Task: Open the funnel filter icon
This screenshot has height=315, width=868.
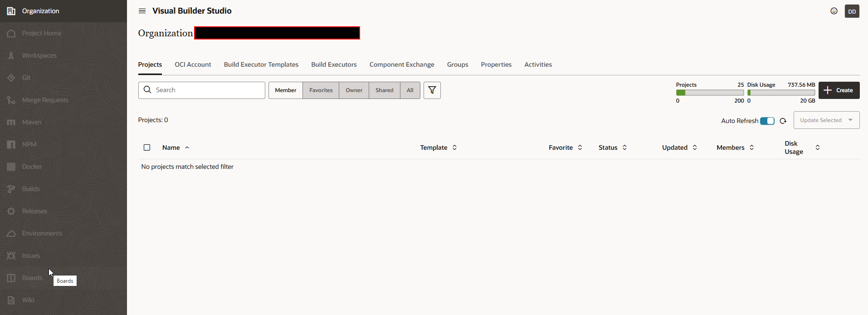Action: pos(432,90)
